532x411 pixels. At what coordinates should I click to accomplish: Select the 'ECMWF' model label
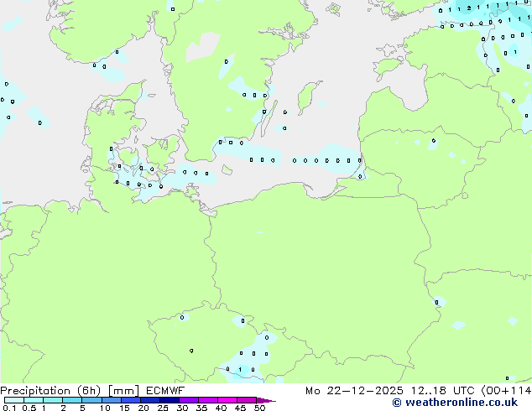pyautogui.click(x=165, y=391)
